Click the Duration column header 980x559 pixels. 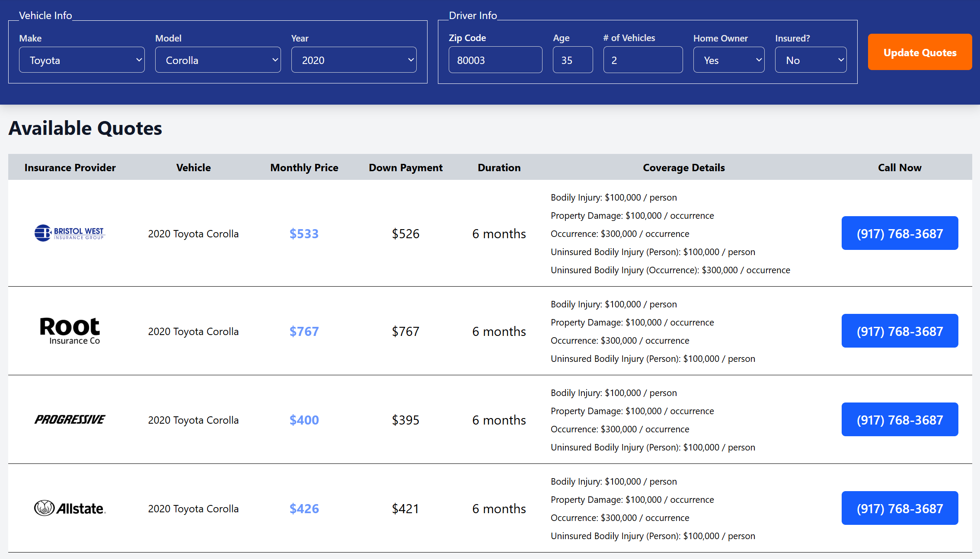pos(499,168)
